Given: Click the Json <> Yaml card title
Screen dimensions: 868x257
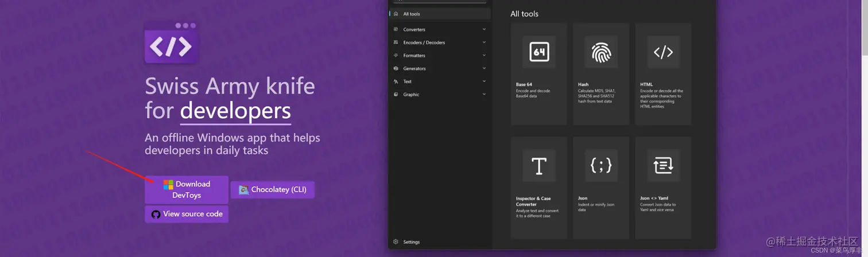Looking at the screenshot, I should point(653,198).
